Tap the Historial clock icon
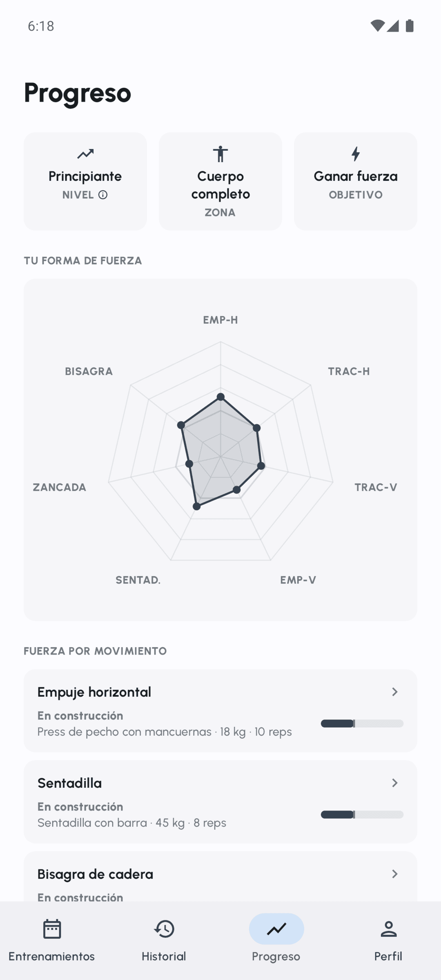Screen dimensions: 441x980 164,929
